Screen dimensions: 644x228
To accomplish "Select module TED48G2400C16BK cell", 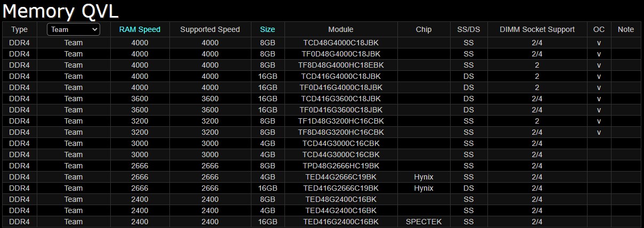I will click(x=340, y=199).
